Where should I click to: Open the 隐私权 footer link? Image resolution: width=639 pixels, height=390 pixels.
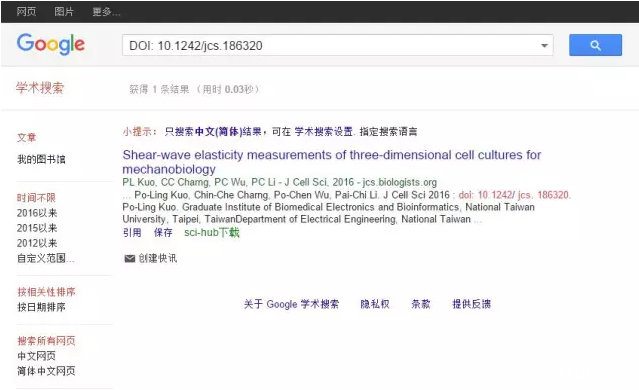(375, 304)
